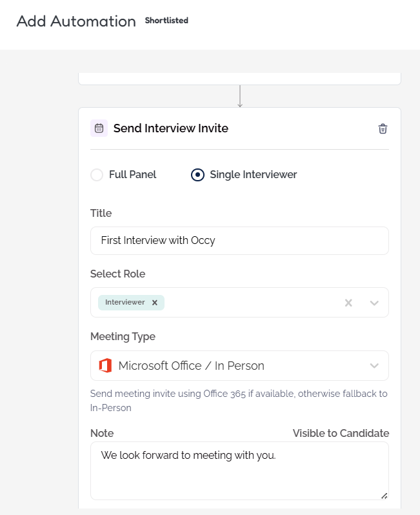Remove the Interviewer role tag

click(x=155, y=303)
